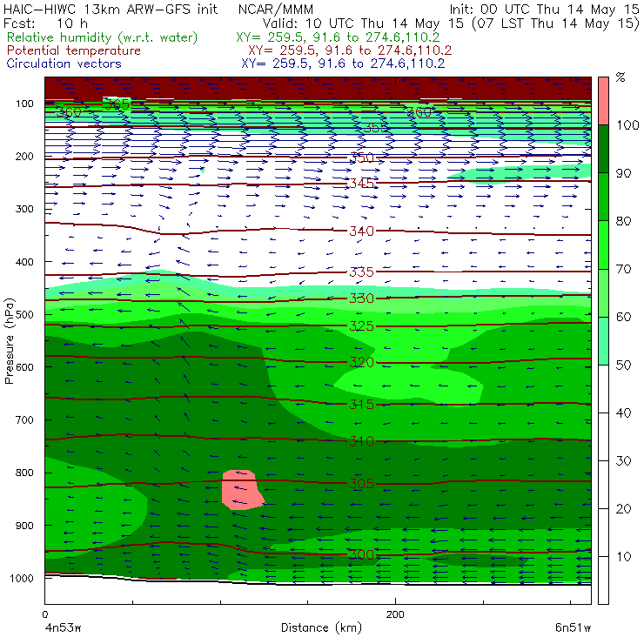Click the 'Distance (km)' axis title

321,627
